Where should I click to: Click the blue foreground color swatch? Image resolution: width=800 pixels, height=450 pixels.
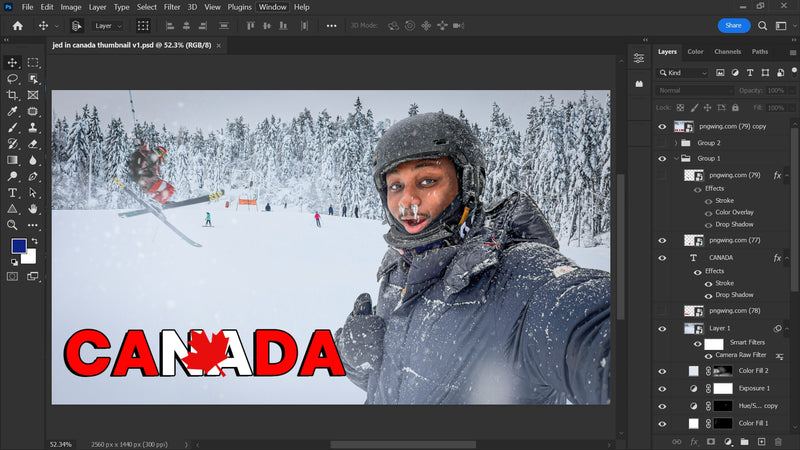pos(19,246)
